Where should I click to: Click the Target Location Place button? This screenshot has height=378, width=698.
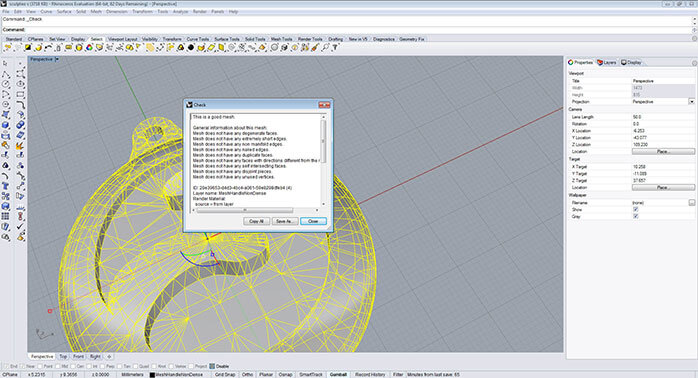(663, 187)
